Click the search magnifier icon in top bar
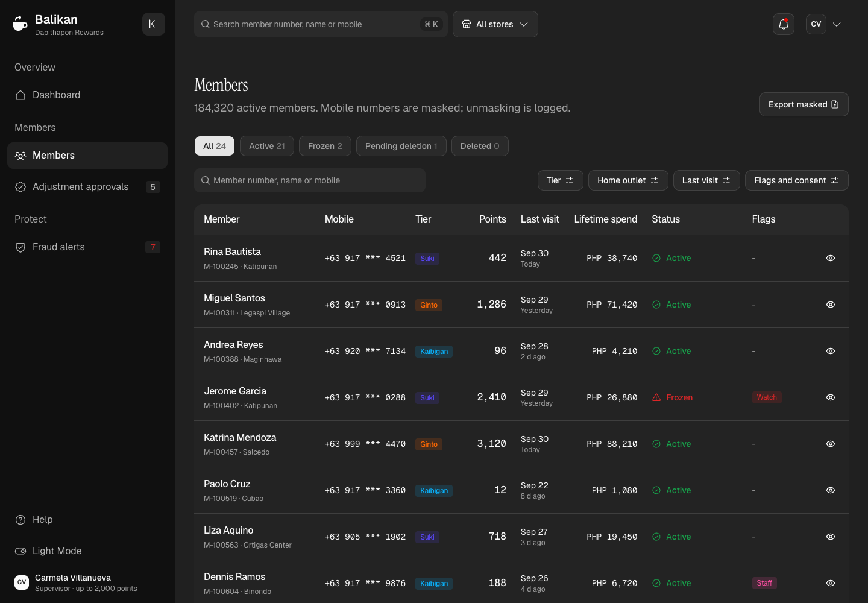Screen dimensions: 868x603 [x=206, y=24]
